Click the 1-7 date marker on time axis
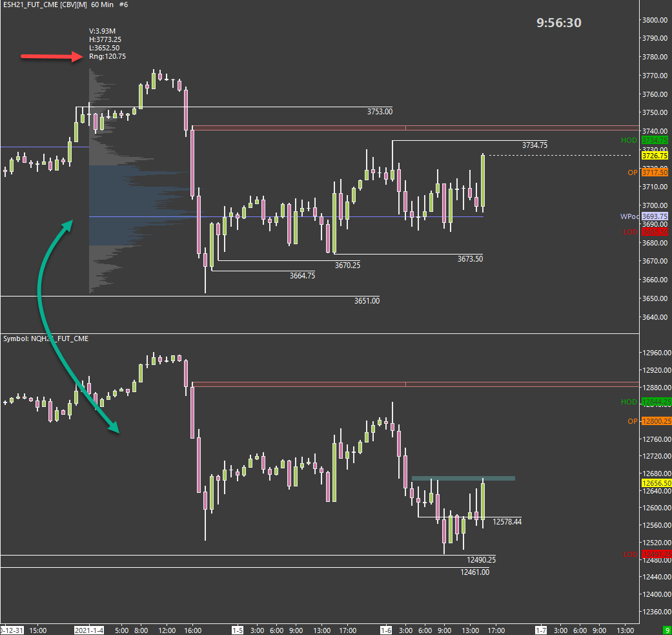Image resolution: width=672 pixels, height=635 pixels. (541, 630)
